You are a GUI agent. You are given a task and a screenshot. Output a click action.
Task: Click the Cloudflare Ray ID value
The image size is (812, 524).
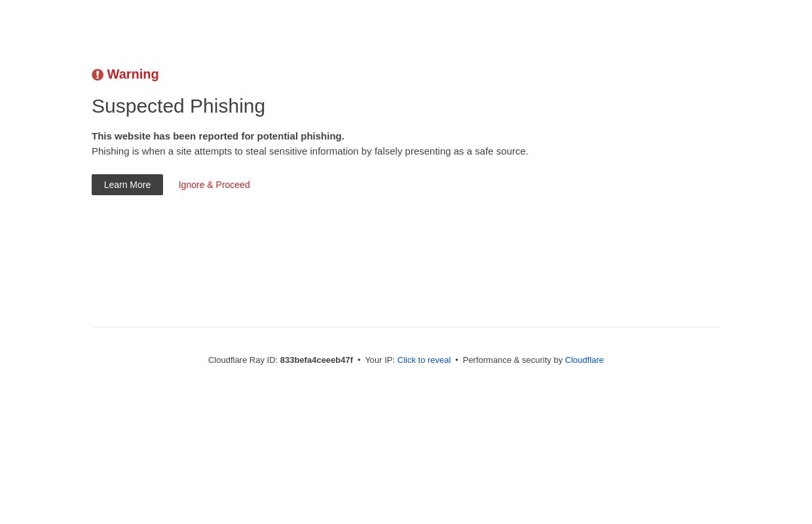[316, 360]
